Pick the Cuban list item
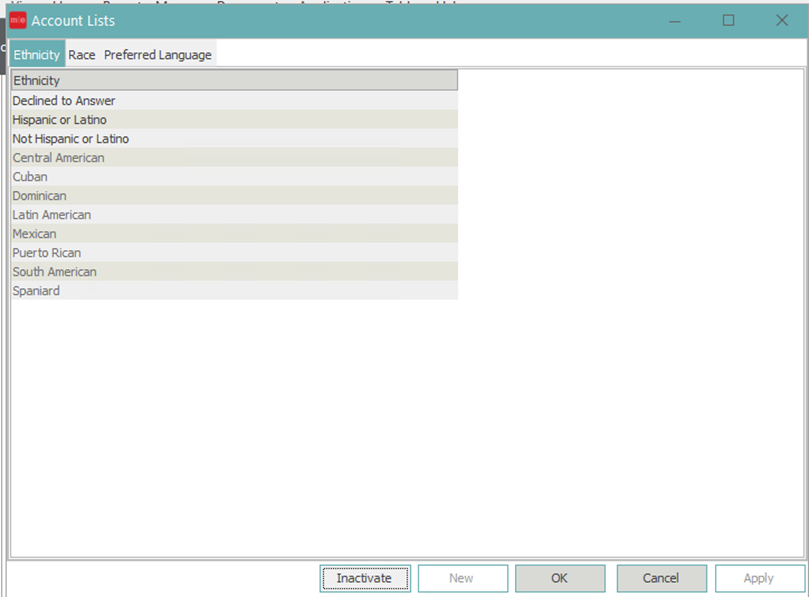 [31, 177]
